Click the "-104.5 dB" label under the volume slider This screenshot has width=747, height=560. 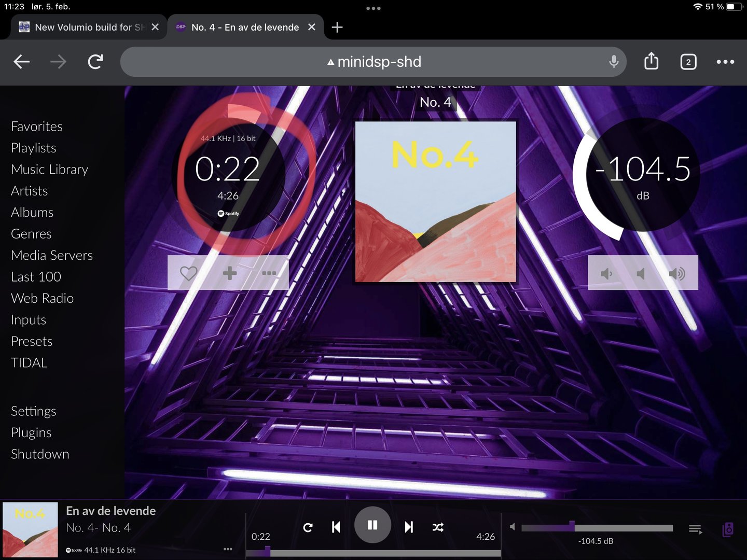tap(596, 541)
